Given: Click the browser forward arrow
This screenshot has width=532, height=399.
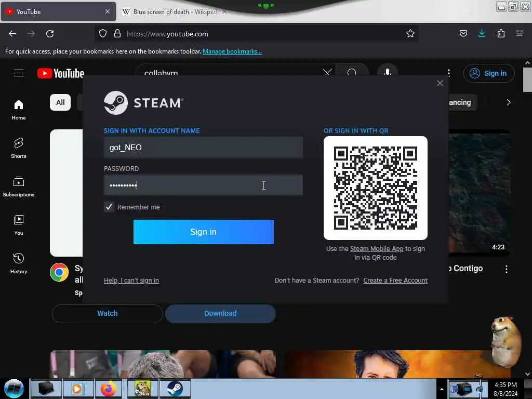Looking at the screenshot, I should point(31,34).
